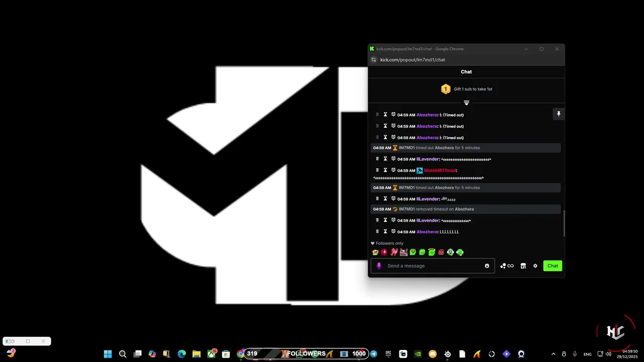The width and height of the screenshot is (644, 362).
Task: Click llLavender's name on the Arabic message
Action: click(x=428, y=199)
